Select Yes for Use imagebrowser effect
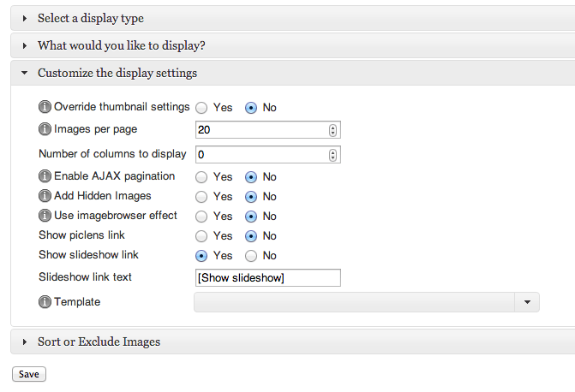575x392 pixels. click(x=201, y=217)
